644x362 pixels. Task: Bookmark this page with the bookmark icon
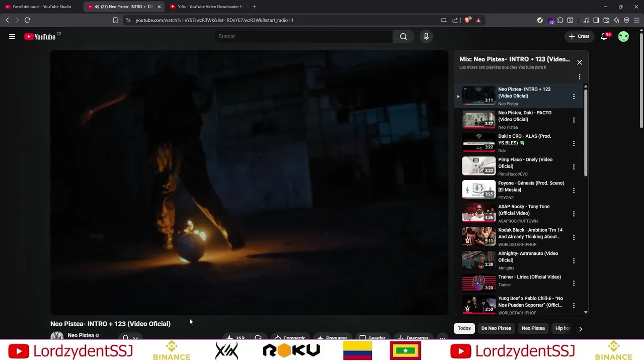pyautogui.click(x=115, y=20)
